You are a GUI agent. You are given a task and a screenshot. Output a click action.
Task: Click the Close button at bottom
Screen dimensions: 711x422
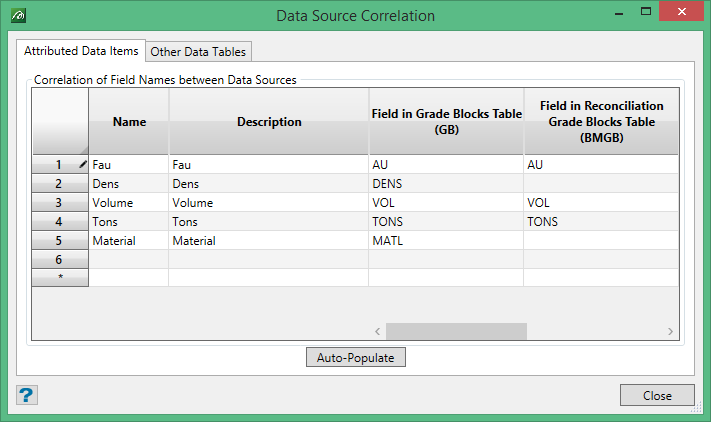656,395
